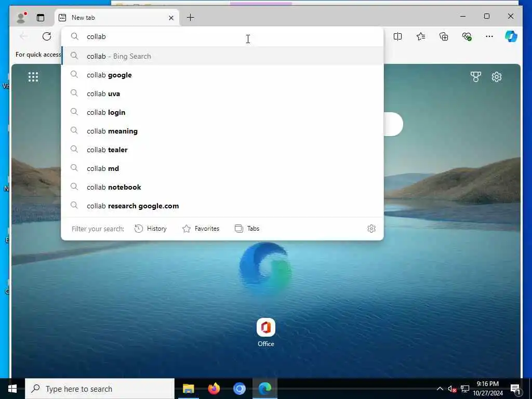
Task: Filter search by Favorites
Action: pos(201,229)
